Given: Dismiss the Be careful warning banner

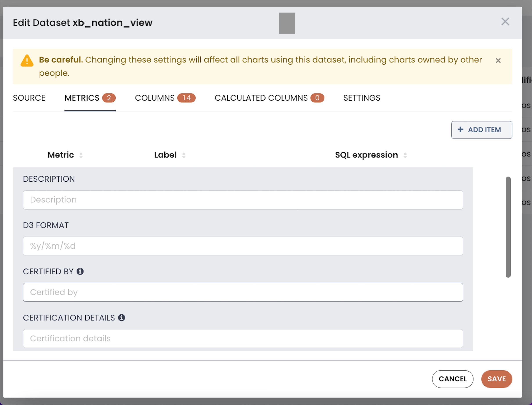Looking at the screenshot, I should (x=498, y=61).
